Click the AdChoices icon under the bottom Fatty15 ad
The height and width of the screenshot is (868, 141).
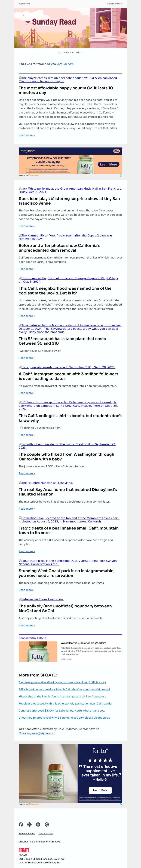pyautogui.click(x=121, y=804)
